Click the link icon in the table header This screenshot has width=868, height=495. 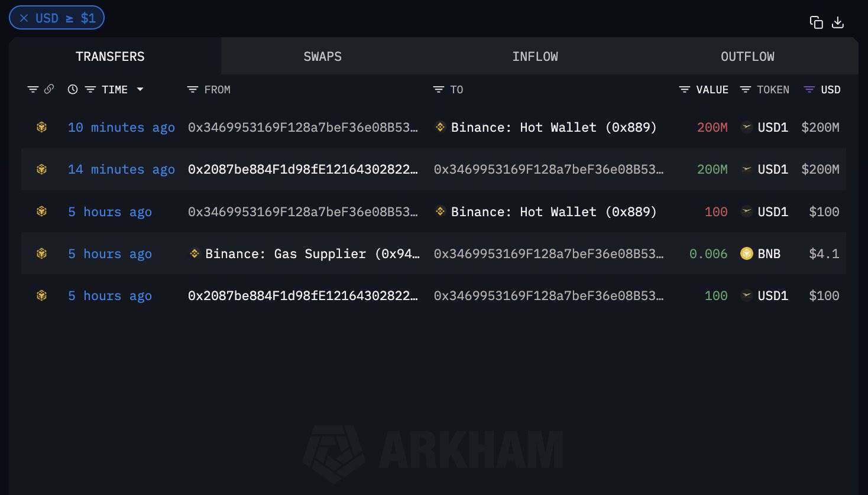point(49,89)
